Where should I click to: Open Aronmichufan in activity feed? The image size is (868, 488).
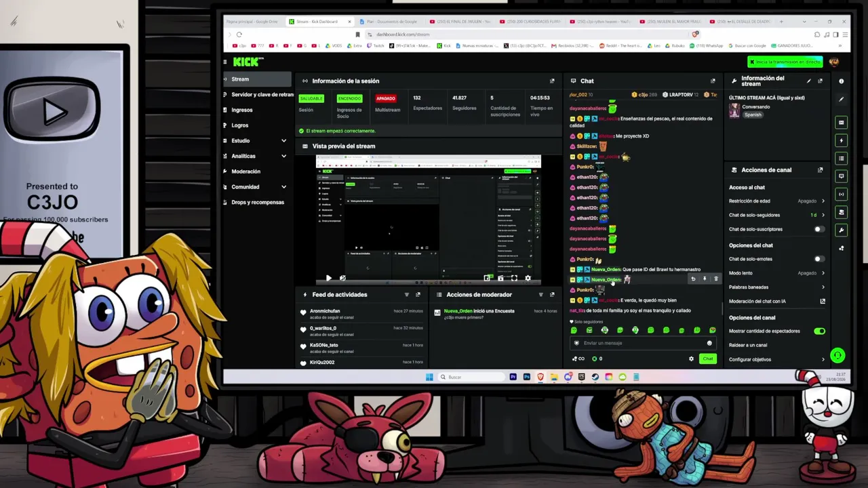pos(325,311)
